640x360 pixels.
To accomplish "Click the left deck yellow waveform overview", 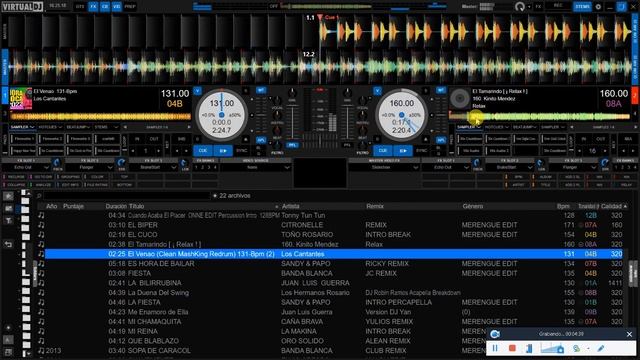I will [101, 117].
